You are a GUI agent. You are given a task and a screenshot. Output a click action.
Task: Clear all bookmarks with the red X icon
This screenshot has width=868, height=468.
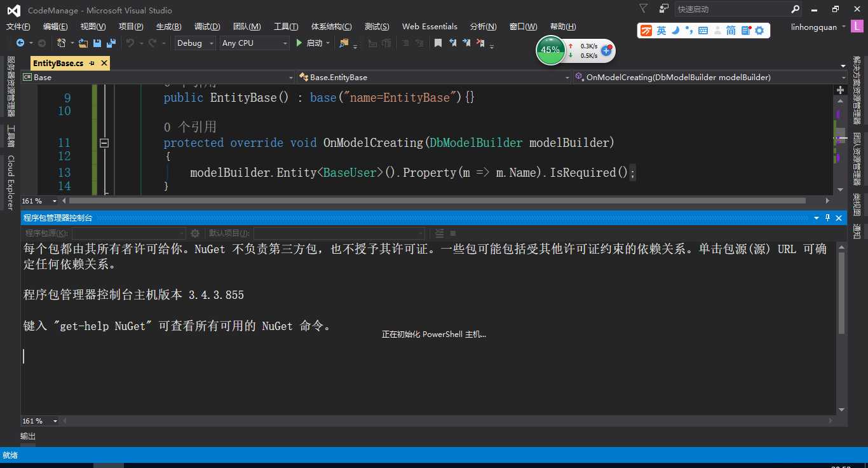tap(481, 43)
